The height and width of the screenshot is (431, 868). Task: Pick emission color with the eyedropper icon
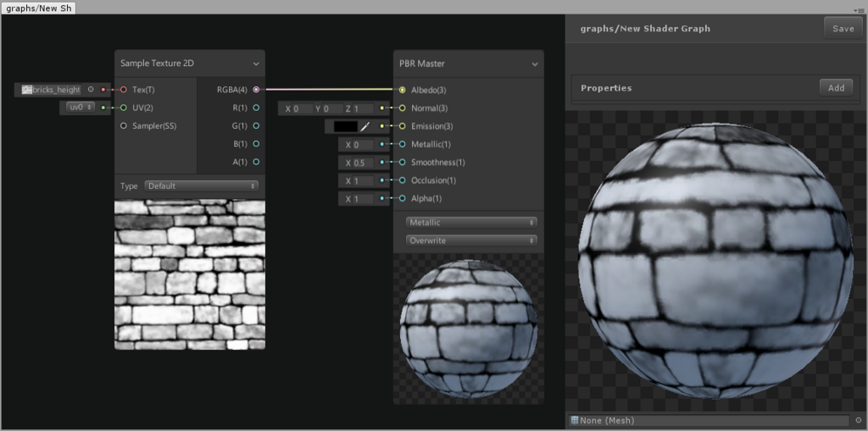pos(364,127)
